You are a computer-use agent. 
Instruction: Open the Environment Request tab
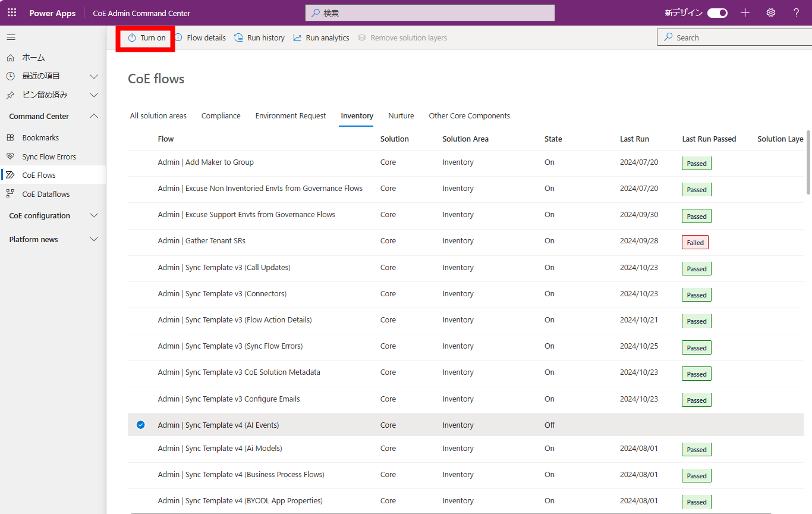pos(291,116)
